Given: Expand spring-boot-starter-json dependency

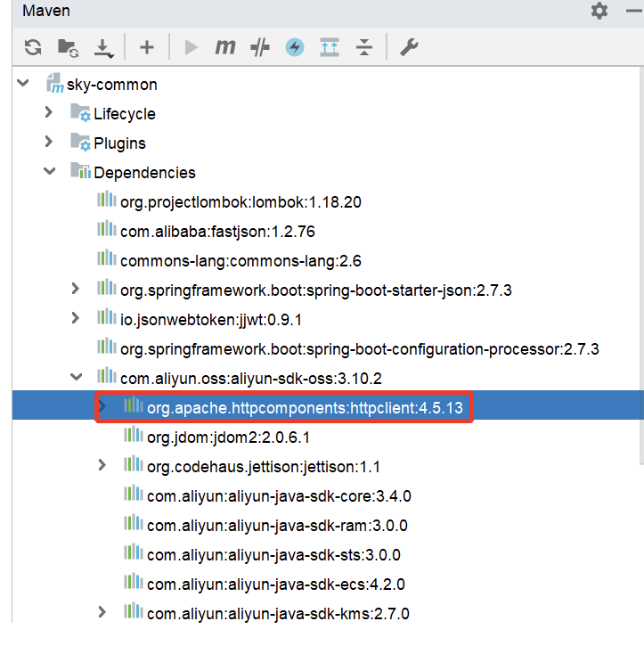Looking at the screenshot, I should tap(75, 289).
